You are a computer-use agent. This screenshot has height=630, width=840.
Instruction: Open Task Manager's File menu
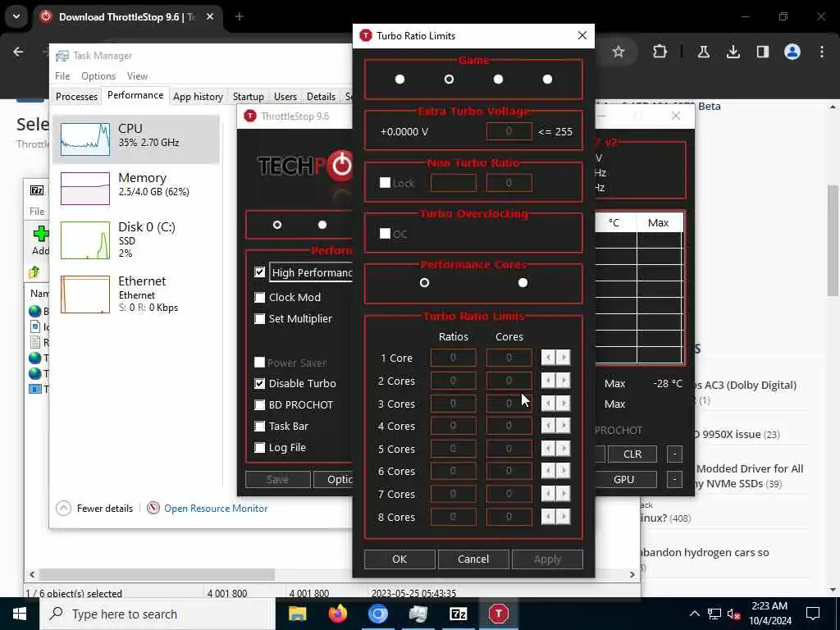coord(62,76)
